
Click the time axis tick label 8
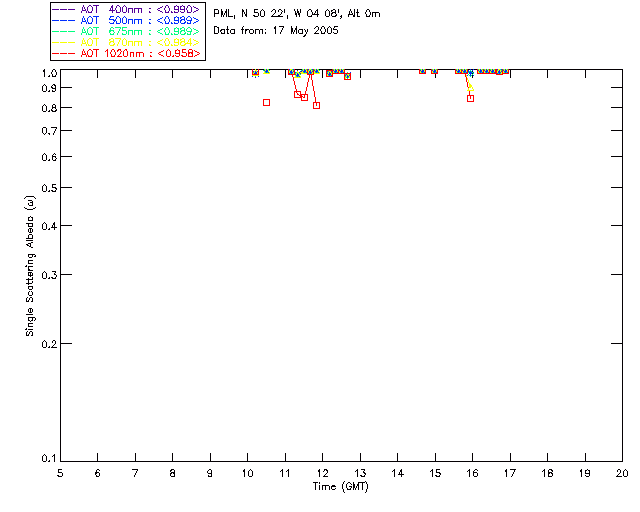[x=173, y=473]
